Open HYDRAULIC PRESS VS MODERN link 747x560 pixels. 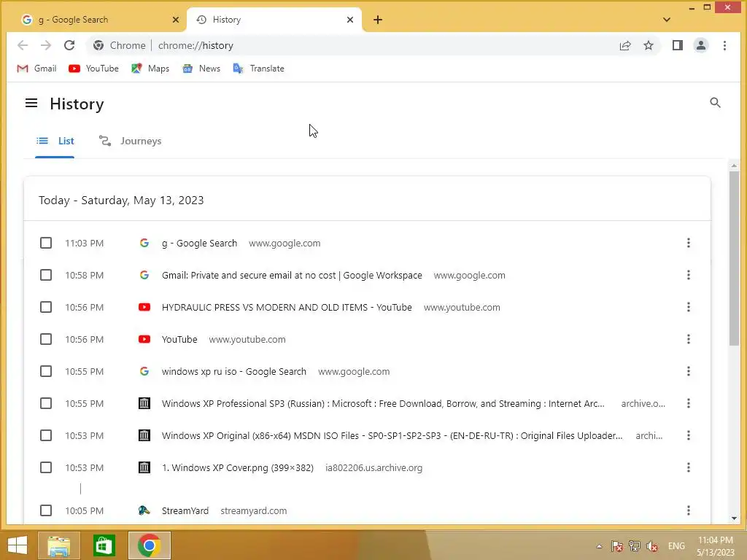(286, 307)
